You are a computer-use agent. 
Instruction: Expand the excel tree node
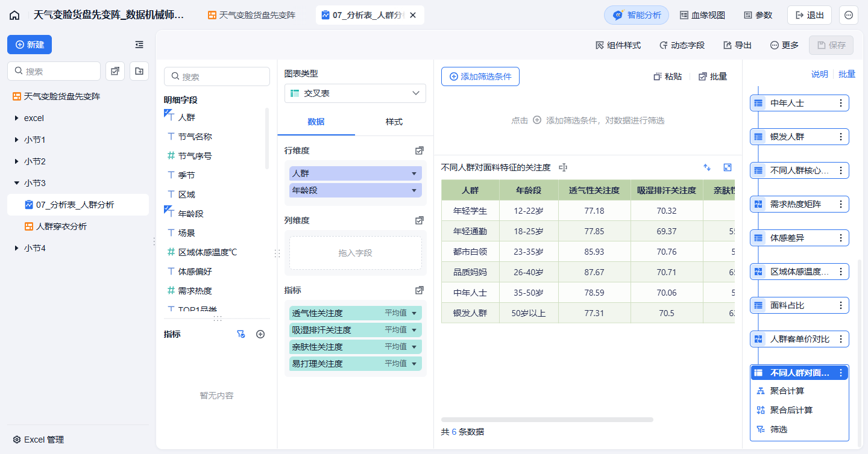[17, 118]
